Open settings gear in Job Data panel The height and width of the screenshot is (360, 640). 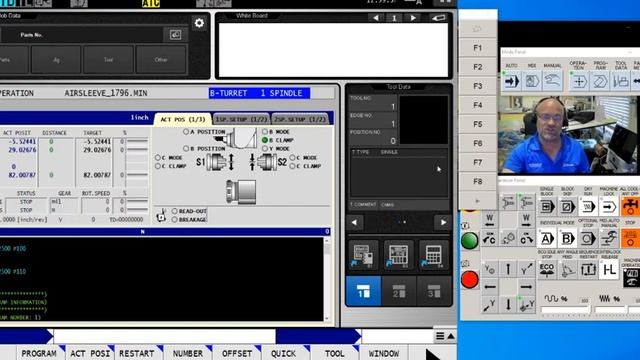point(199,23)
